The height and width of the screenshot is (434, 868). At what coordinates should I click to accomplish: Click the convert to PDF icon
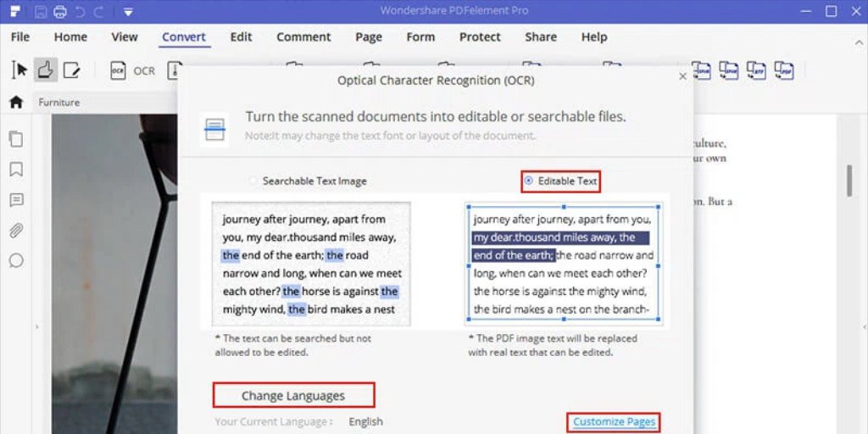click(x=784, y=70)
